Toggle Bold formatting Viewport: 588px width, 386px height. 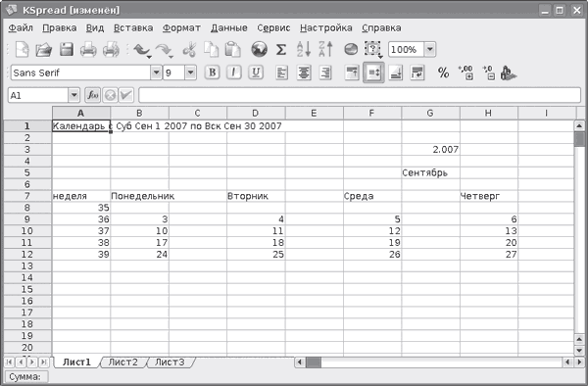(x=212, y=72)
